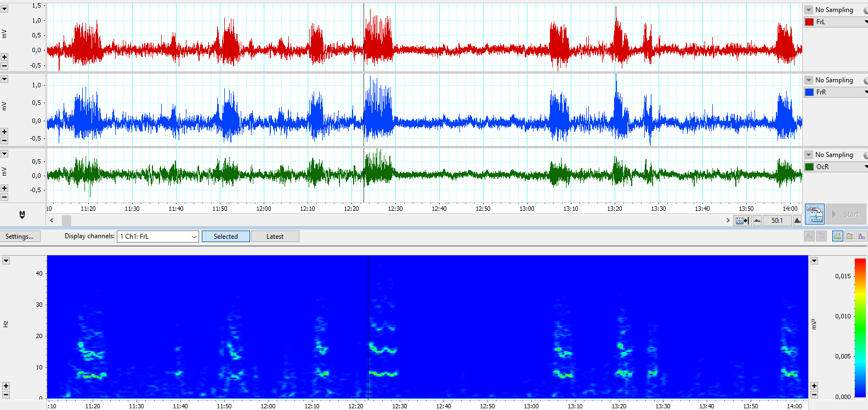Click the horizontal scrollbar left arrow
868x410 pixels.
click(52, 221)
